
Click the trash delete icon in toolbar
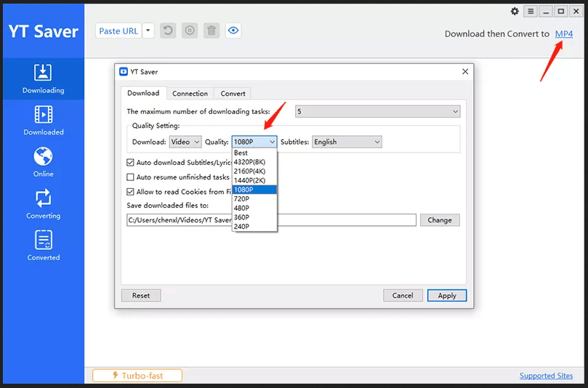click(212, 31)
